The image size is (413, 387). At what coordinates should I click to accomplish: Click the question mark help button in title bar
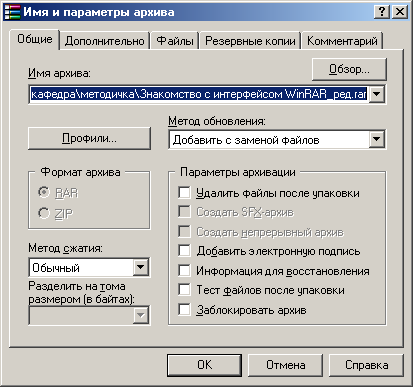coord(382,12)
